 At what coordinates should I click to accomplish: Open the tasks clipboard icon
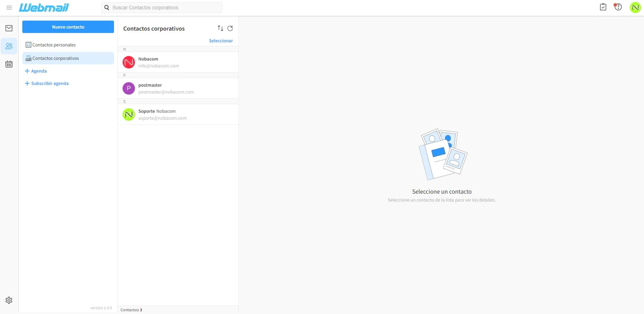pos(603,7)
